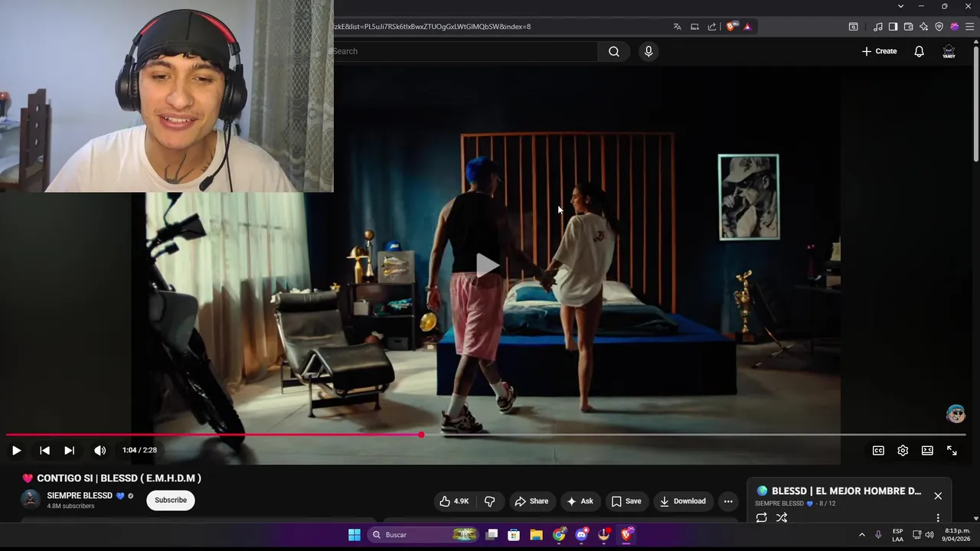
Task: Open playlist title BLESSD | EL MEJOR HOMBRE
Action: 846,491
